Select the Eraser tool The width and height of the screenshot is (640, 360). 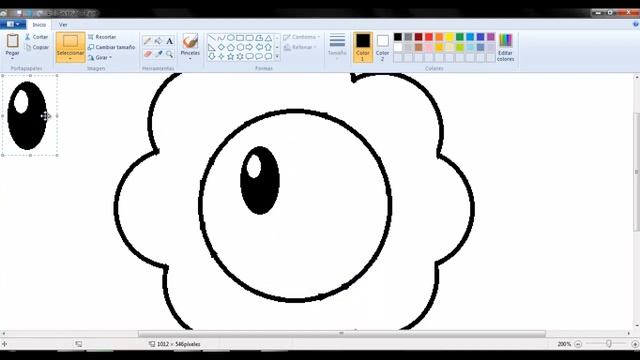(x=147, y=53)
